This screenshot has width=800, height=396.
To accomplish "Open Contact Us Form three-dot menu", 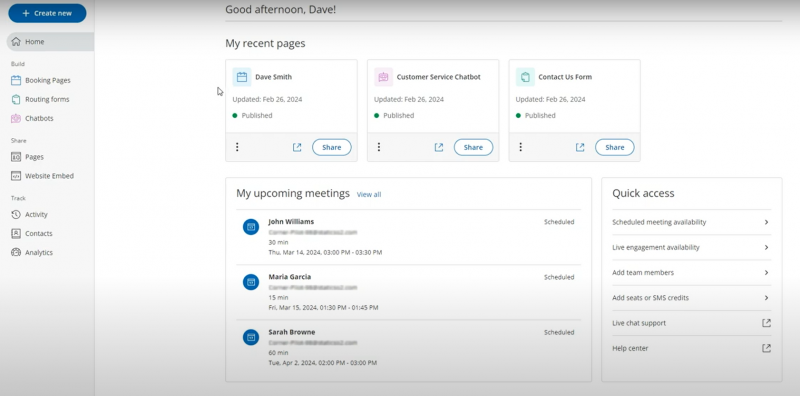I will click(520, 147).
